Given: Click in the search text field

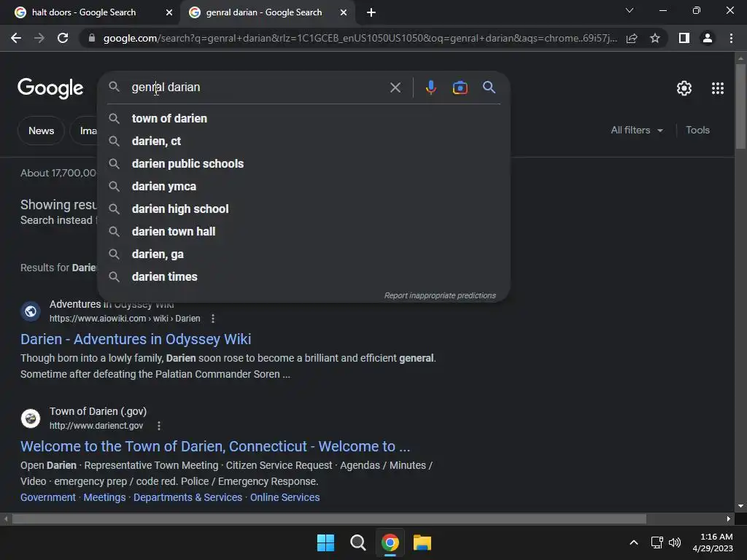Looking at the screenshot, I should [x=258, y=87].
